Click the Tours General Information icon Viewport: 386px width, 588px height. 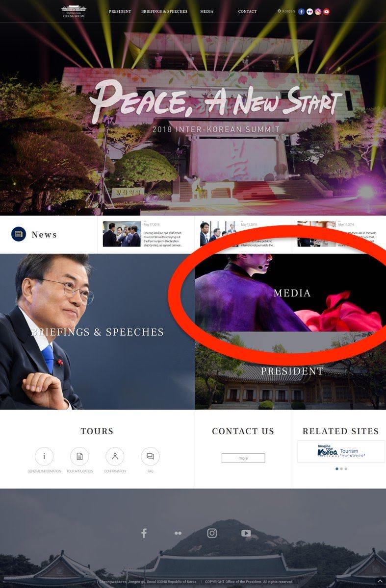pyautogui.click(x=44, y=456)
